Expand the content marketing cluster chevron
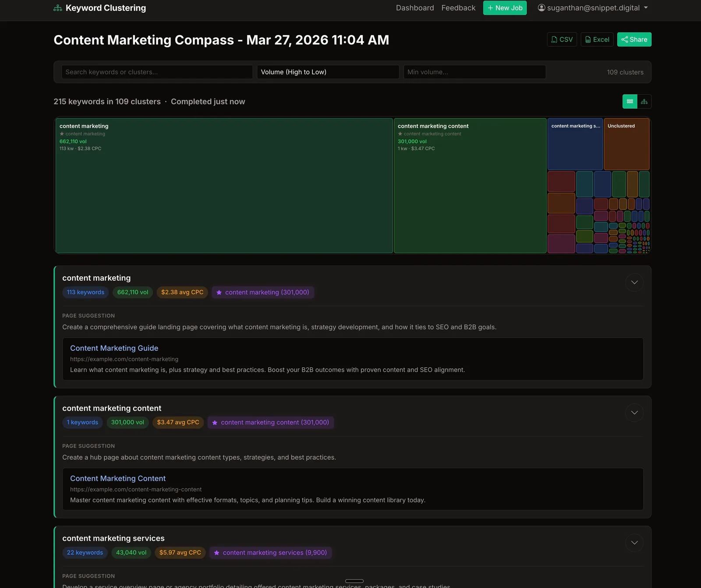This screenshot has height=588, width=701. coord(634,282)
